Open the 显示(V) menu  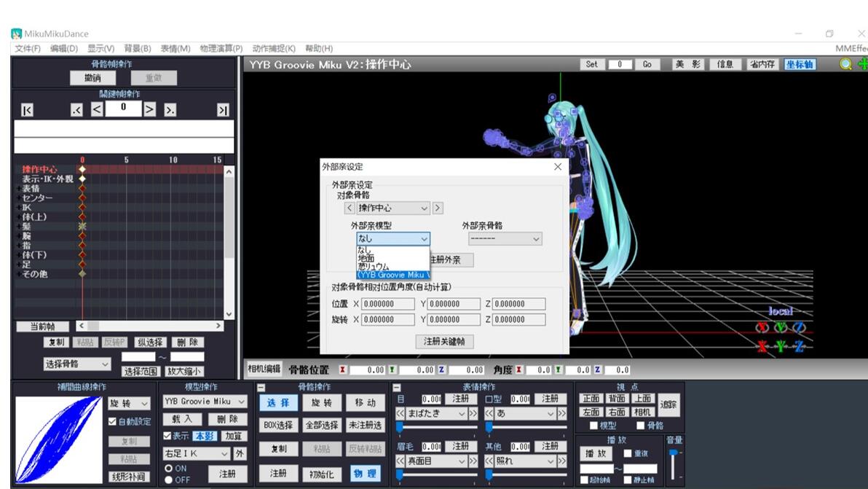point(100,49)
